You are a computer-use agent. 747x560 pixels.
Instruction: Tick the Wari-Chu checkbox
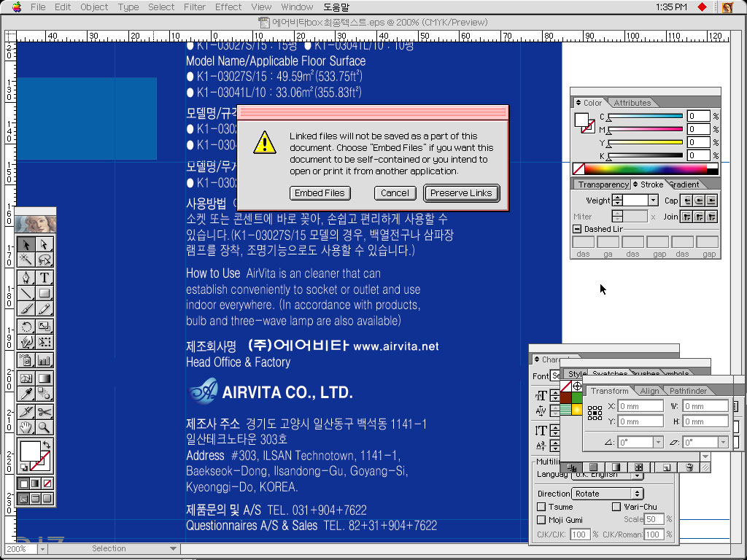(616, 507)
